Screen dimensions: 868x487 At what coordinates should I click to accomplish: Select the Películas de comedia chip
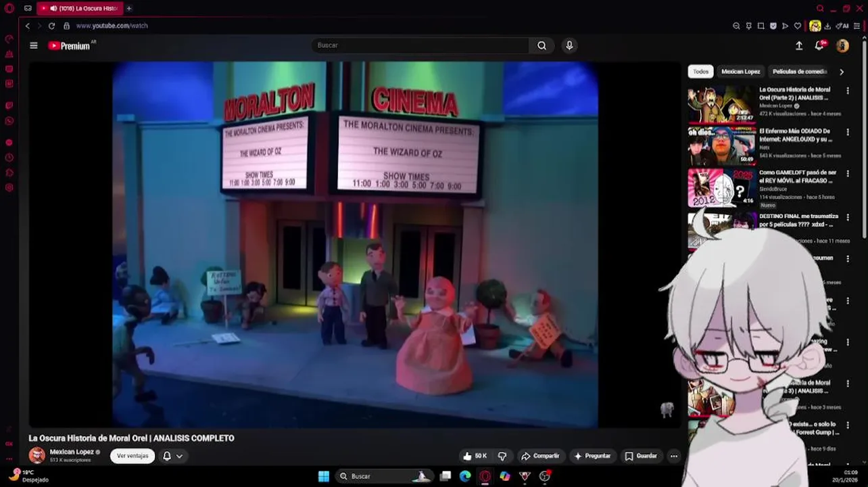click(x=800, y=71)
